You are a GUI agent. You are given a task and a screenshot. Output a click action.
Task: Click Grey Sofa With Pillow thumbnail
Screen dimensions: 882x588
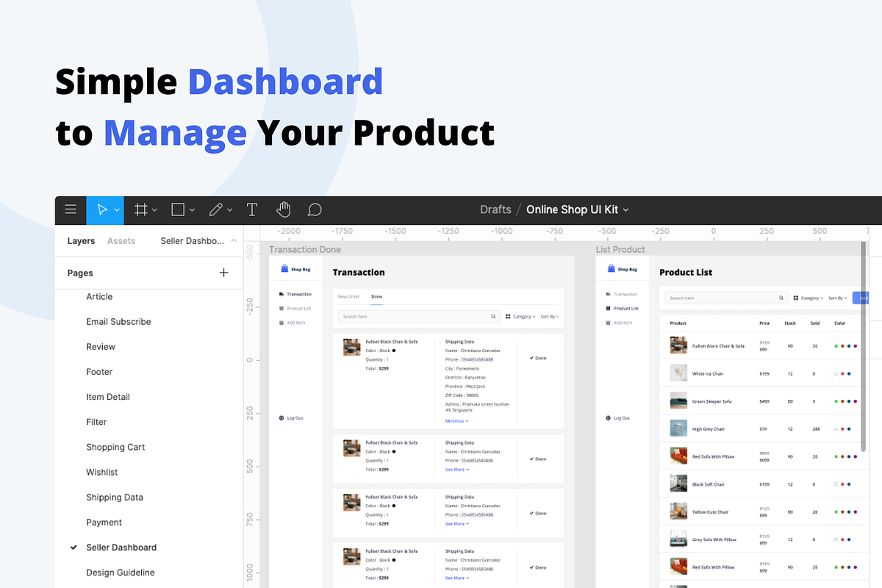678,539
